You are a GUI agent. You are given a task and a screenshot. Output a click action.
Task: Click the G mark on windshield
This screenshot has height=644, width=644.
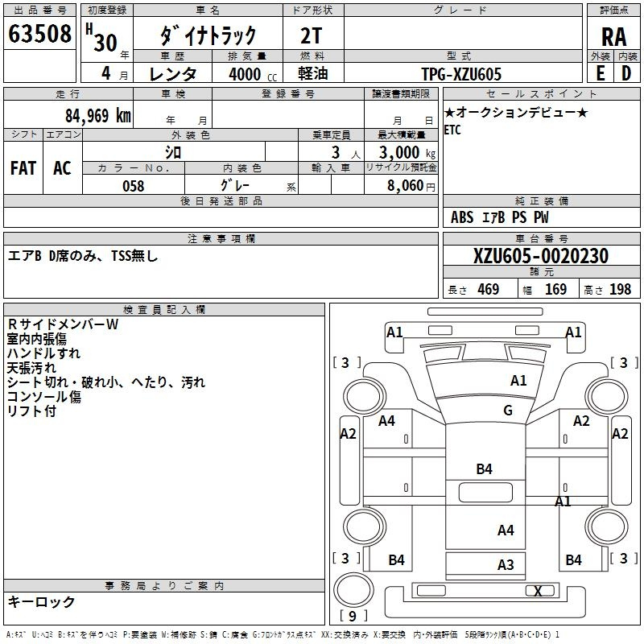point(508,410)
